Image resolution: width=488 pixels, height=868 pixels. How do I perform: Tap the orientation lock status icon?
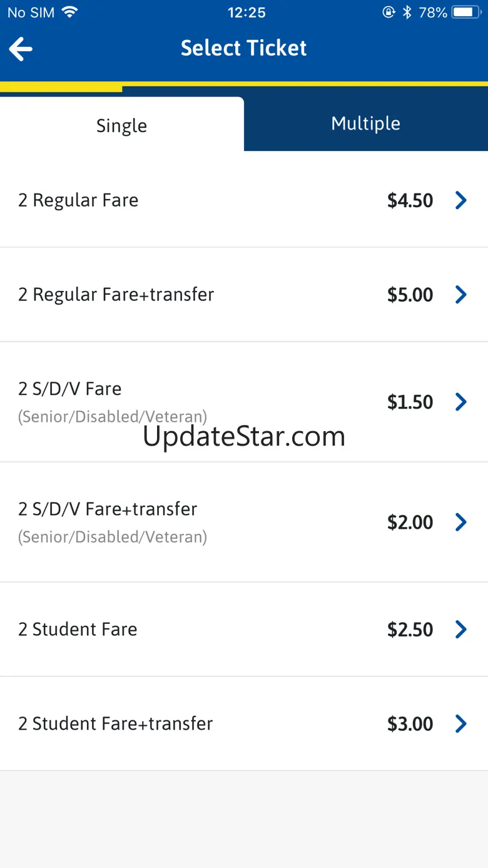point(389,13)
